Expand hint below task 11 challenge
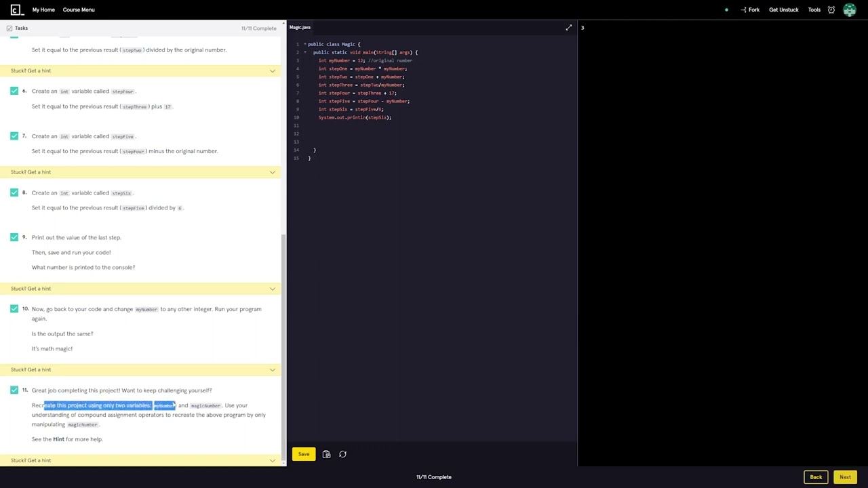The height and width of the screenshot is (488, 868). [140, 460]
